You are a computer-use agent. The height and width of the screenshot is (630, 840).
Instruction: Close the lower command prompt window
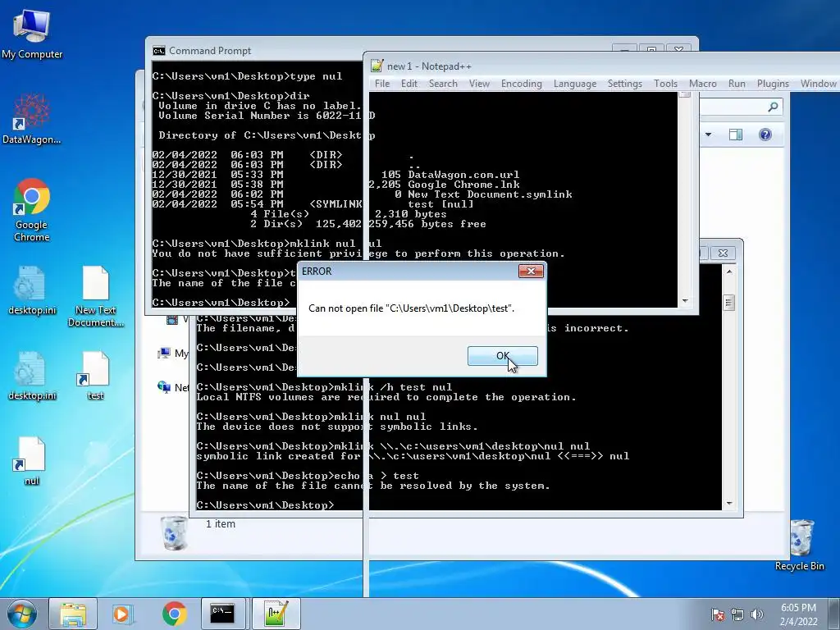coord(723,253)
